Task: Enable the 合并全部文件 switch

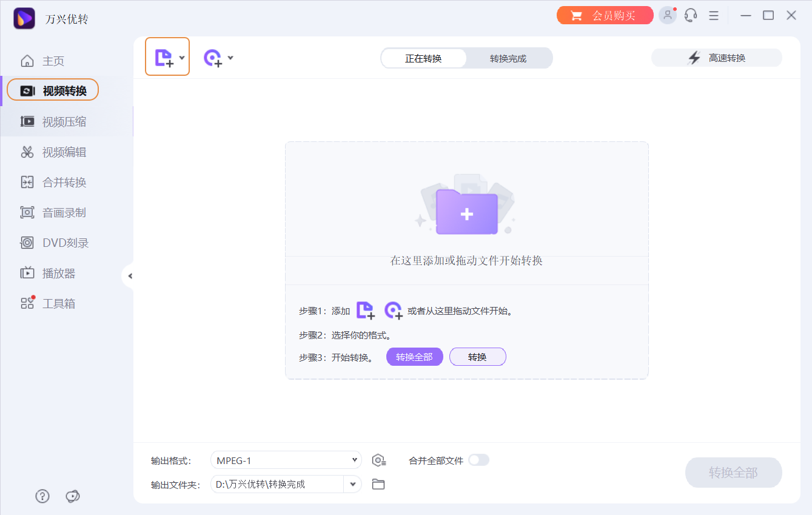Action: 478,460
